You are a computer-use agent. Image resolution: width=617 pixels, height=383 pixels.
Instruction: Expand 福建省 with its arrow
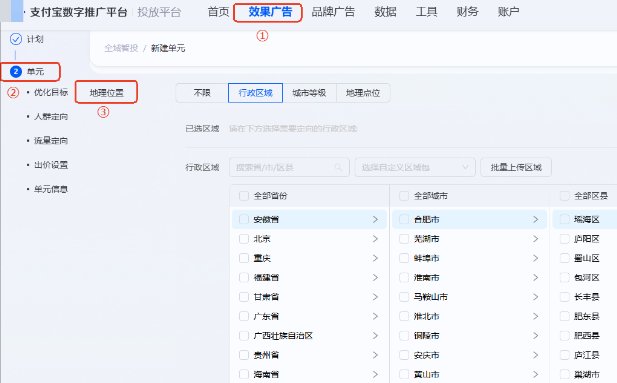click(x=375, y=278)
